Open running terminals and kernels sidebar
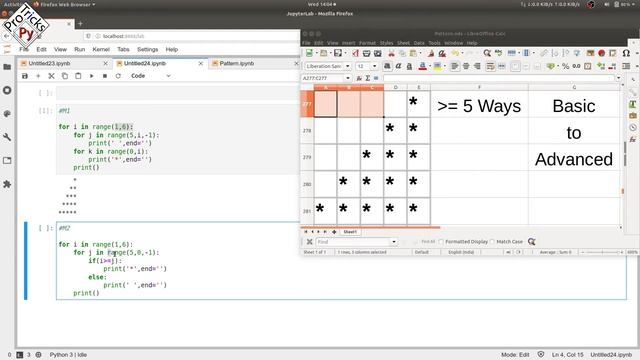The image size is (640, 360). (x=7, y=90)
